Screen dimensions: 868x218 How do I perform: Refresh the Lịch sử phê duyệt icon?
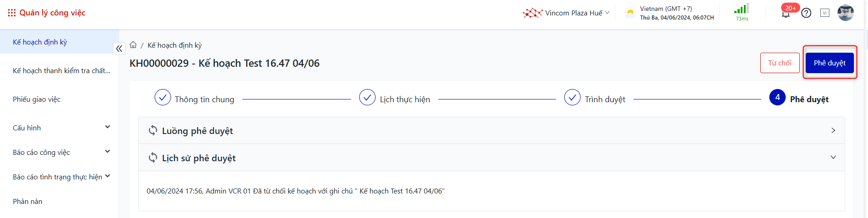153,158
